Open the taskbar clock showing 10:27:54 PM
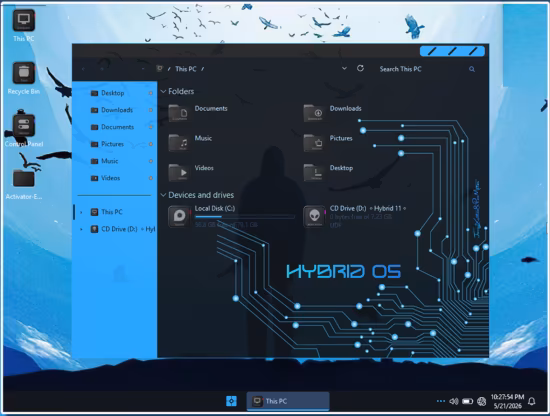550x416 pixels. pos(507,397)
